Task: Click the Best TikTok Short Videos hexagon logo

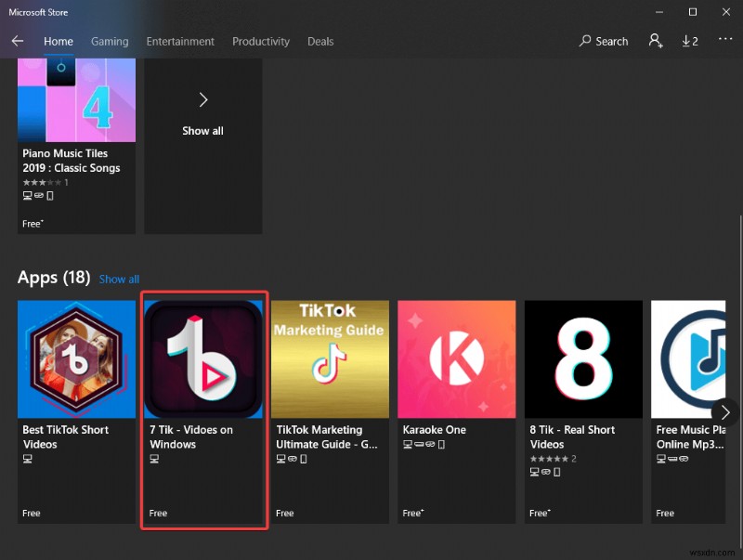Action: click(x=76, y=359)
